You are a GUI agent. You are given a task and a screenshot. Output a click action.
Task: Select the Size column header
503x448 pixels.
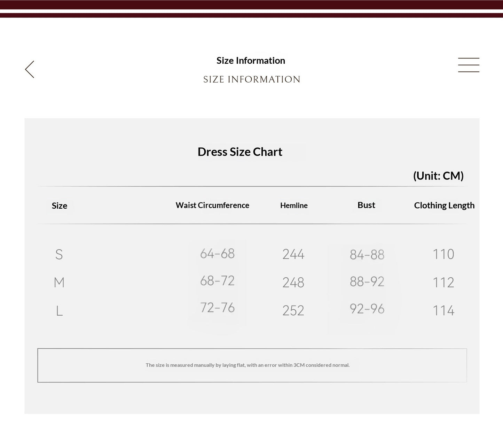tap(60, 206)
